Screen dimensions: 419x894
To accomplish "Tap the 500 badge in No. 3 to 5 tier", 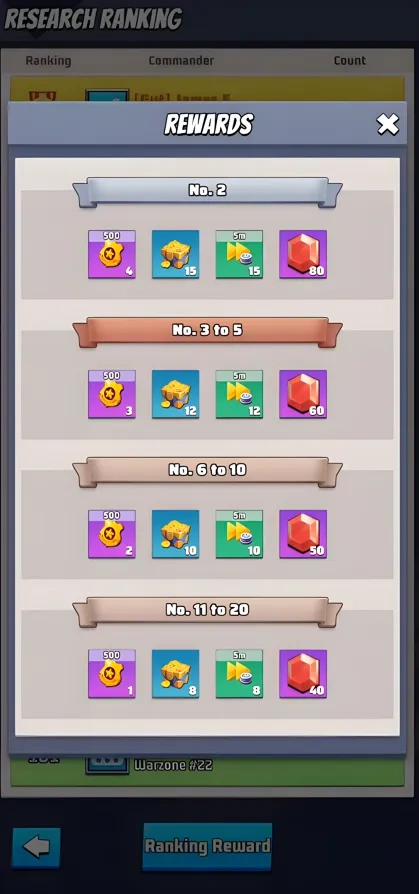I will click(112, 394).
